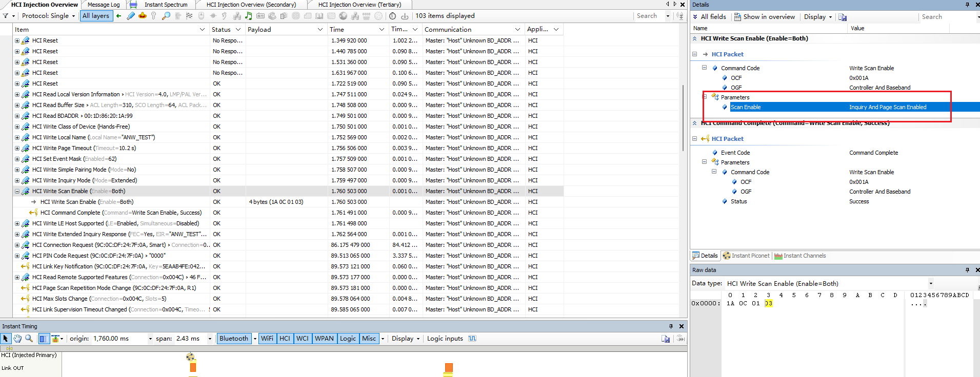
Task: Click the packet marker icon on HCI timeline
Action: click(x=190, y=357)
